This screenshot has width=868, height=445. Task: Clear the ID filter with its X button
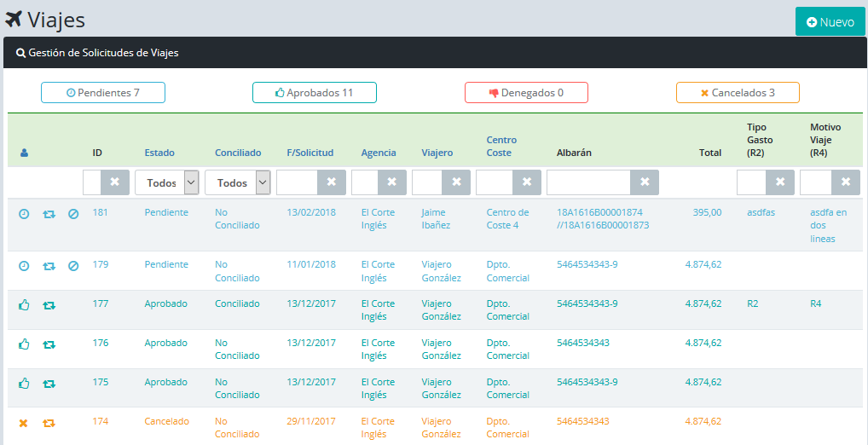(115, 182)
